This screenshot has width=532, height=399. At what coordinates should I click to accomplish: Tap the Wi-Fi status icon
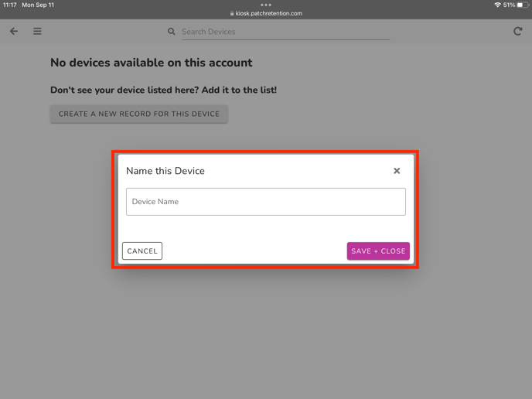[x=497, y=5]
